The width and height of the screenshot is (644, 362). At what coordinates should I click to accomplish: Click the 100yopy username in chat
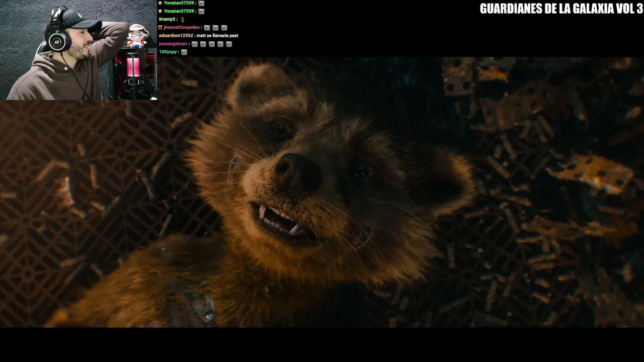pos(168,52)
